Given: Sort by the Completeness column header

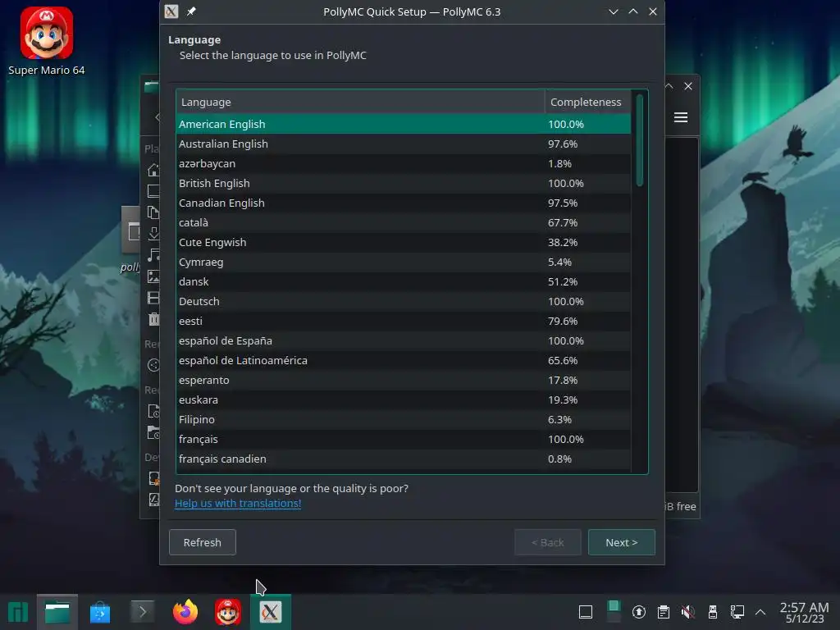Looking at the screenshot, I should (x=587, y=102).
